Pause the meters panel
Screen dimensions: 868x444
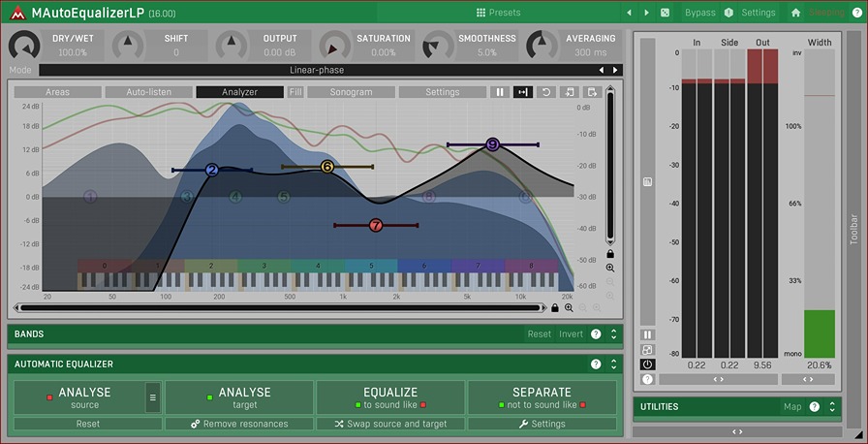pyautogui.click(x=647, y=334)
